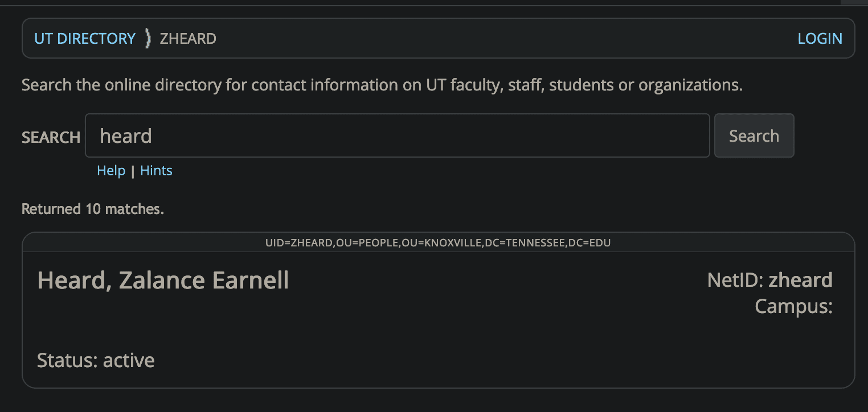Click the 'Status: active' text
868x412 pixels.
[96, 360]
